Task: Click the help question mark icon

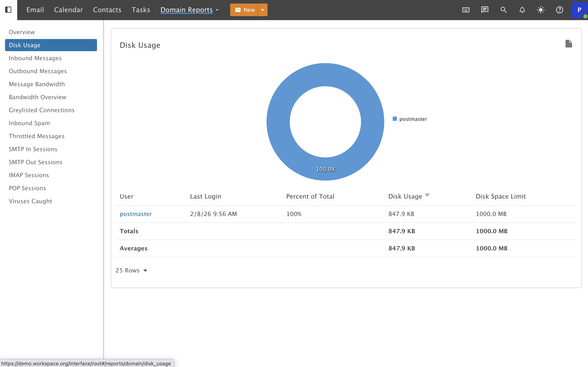Action: pos(559,10)
